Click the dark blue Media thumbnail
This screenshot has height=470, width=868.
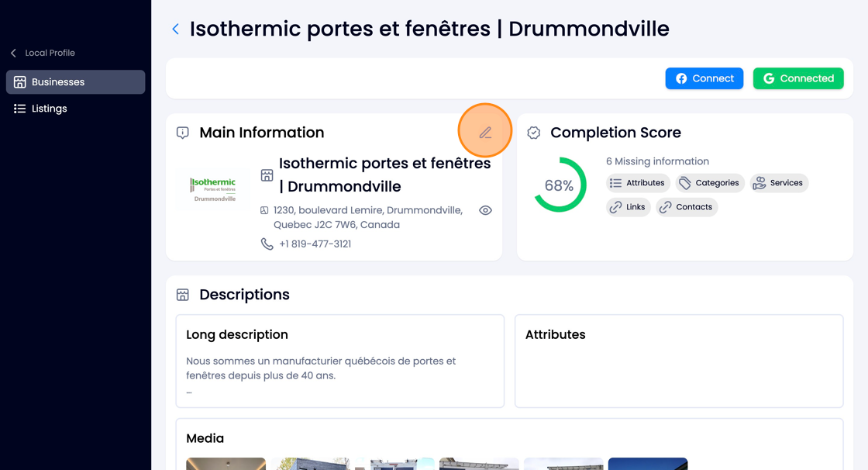[x=648, y=464]
